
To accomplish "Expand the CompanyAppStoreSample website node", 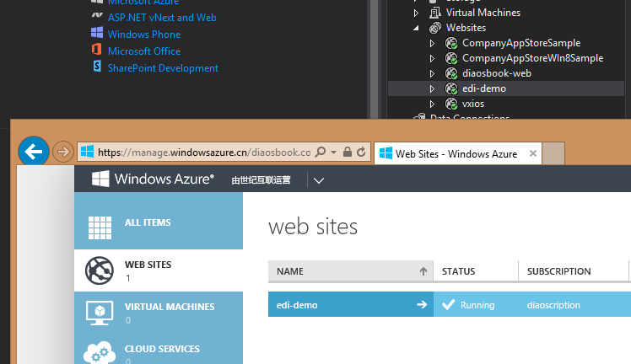I will point(432,43).
